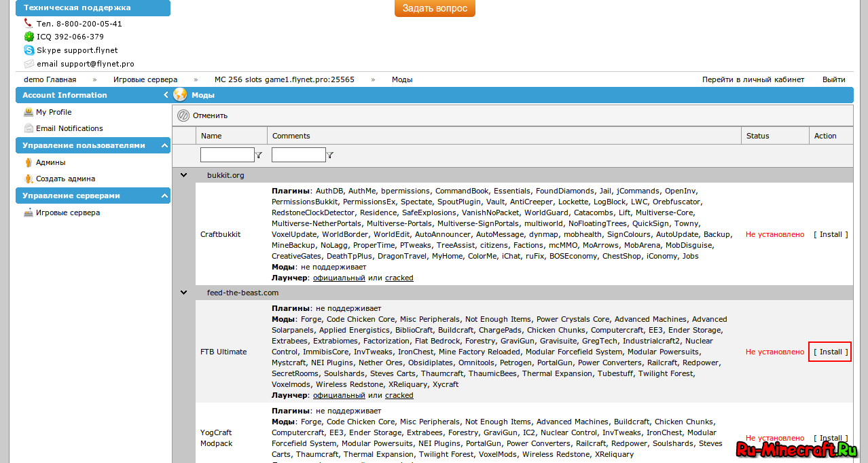
Task: Click the filter funnel icon for the Name column
Action: pos(259,155)
